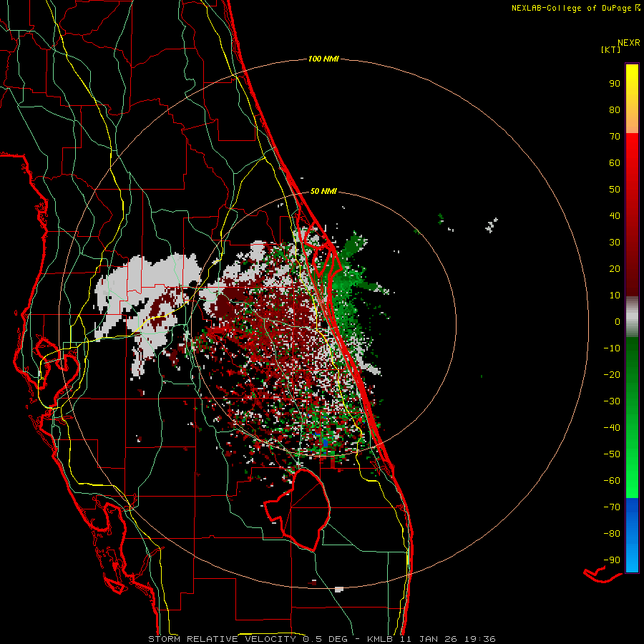Click the 50 NMI range ring label
Image resolution: width=644 pixels, height=644 pixels.
click(323, 191)
